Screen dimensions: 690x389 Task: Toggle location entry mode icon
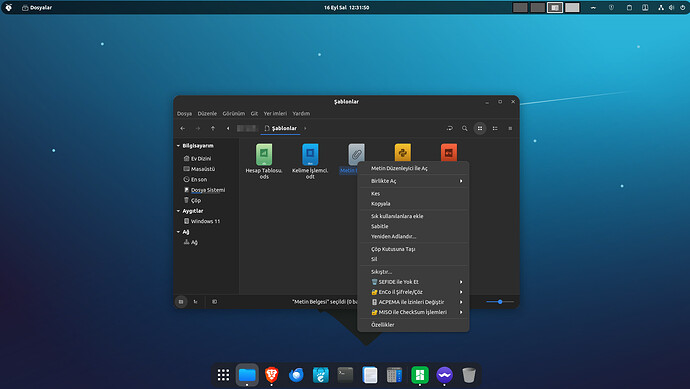coord(449,128)
